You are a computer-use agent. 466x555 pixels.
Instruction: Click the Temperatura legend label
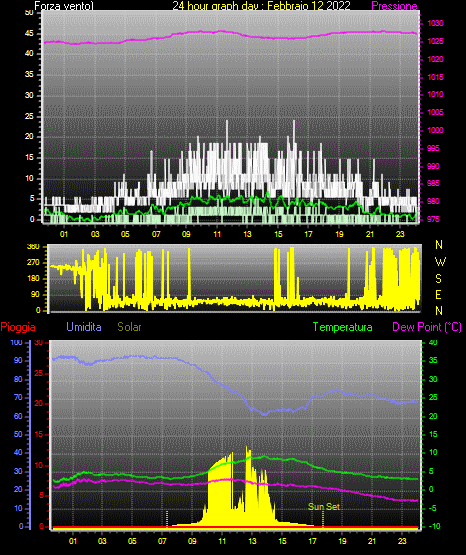343,327
